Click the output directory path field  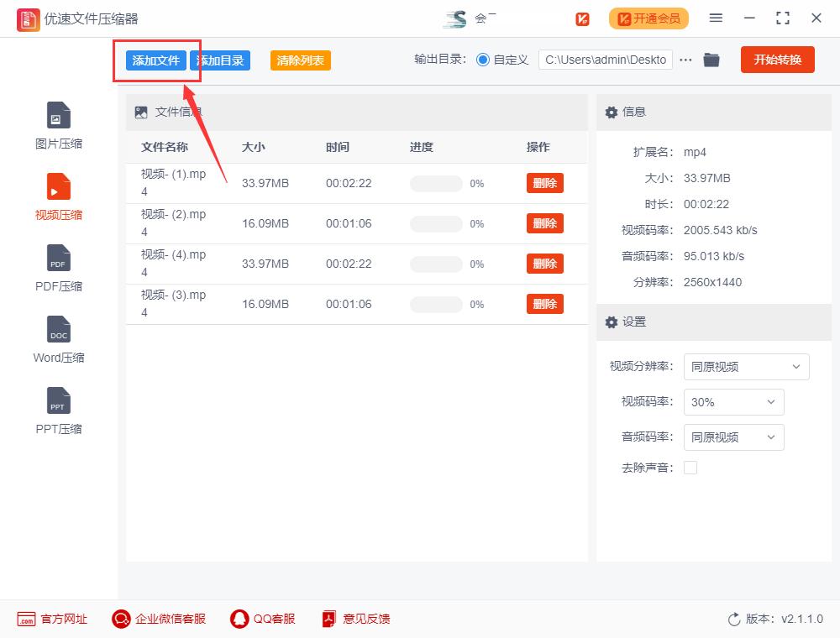tap(605, 60)
